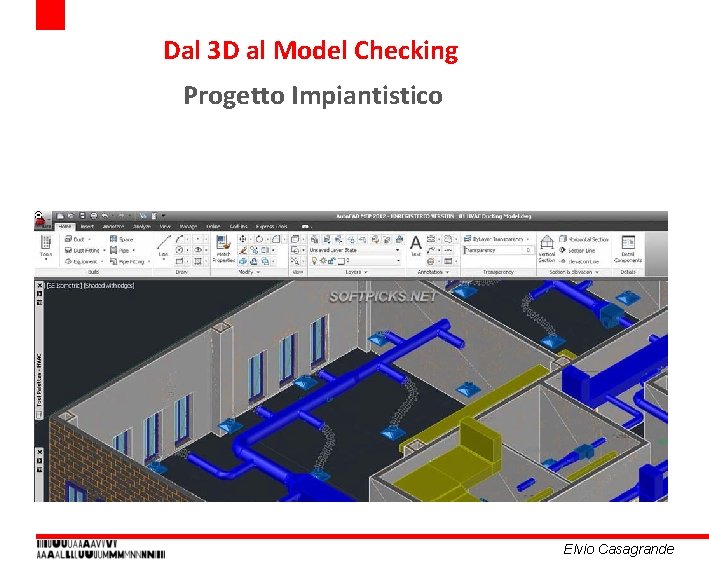Select the Rotate tool in Modify panel
709x567 pixels.
259,239
